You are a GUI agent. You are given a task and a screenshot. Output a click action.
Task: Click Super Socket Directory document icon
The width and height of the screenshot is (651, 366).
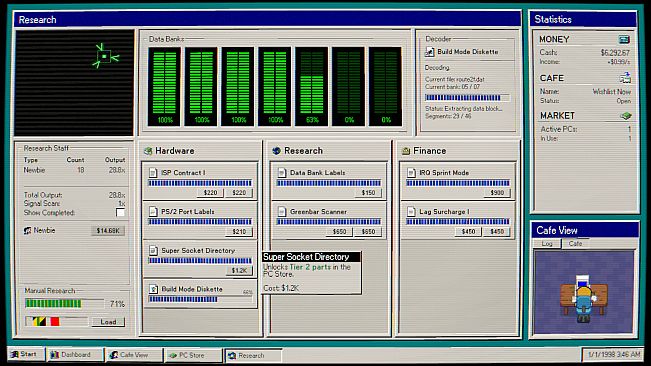tap(153, 250)
